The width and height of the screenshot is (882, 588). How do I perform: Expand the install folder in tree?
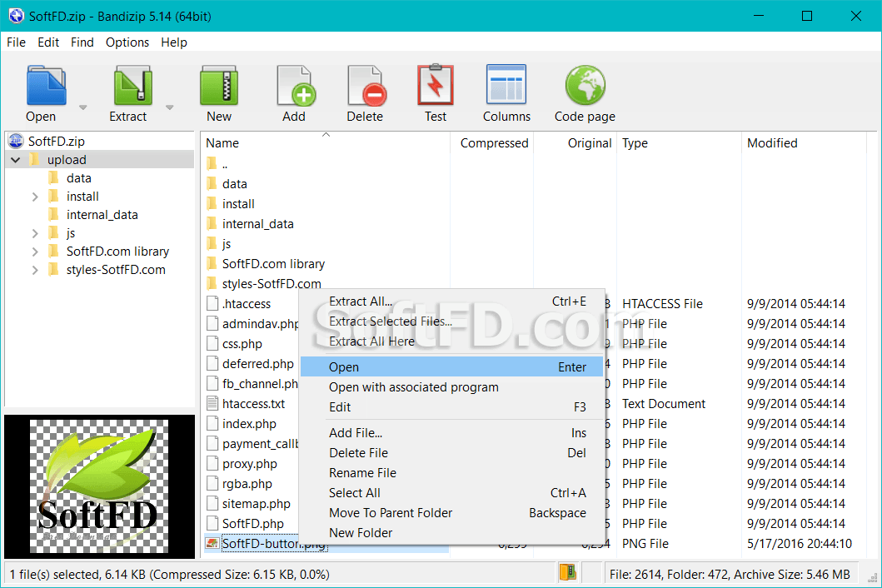35,197
